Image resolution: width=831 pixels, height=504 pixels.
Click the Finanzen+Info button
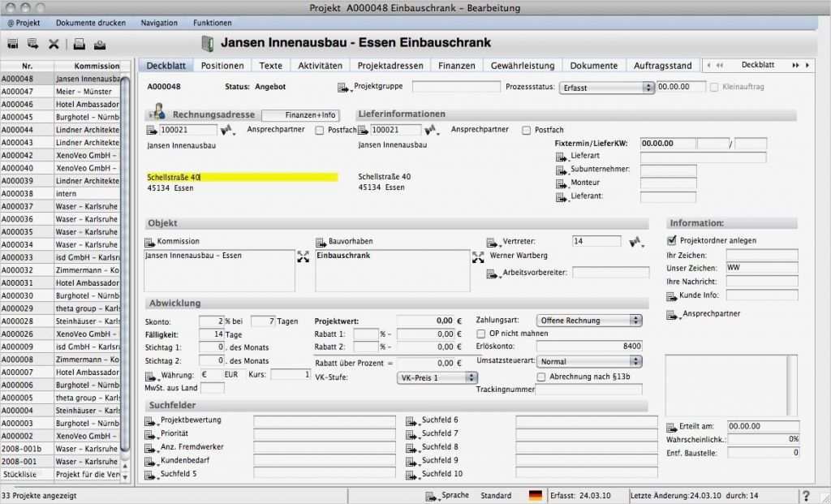click(x=300, y=115)
